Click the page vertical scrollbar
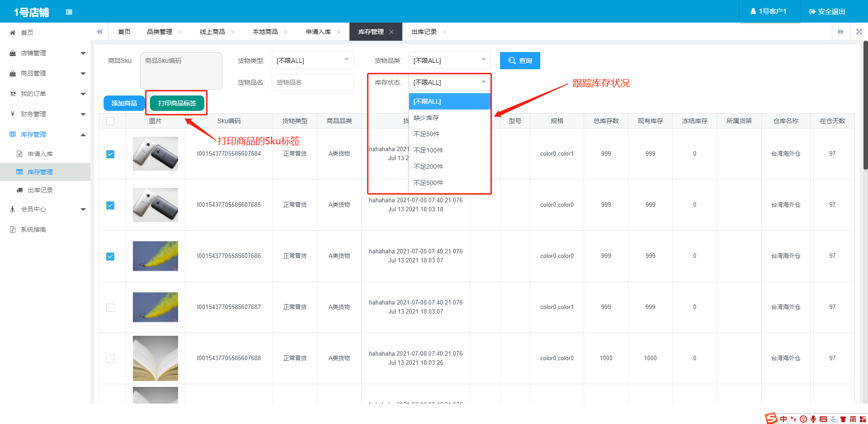This screenshot has width=868, height=424. pos(865,105)
